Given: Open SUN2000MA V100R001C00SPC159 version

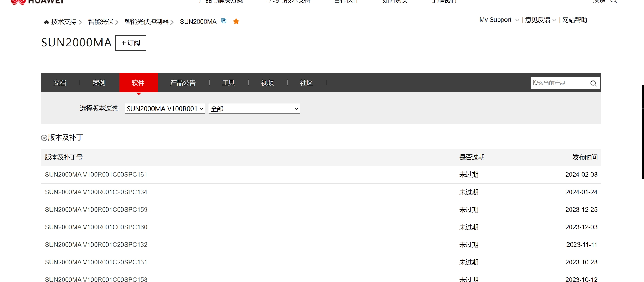Looking at the screenshot, I should point(96,210).
